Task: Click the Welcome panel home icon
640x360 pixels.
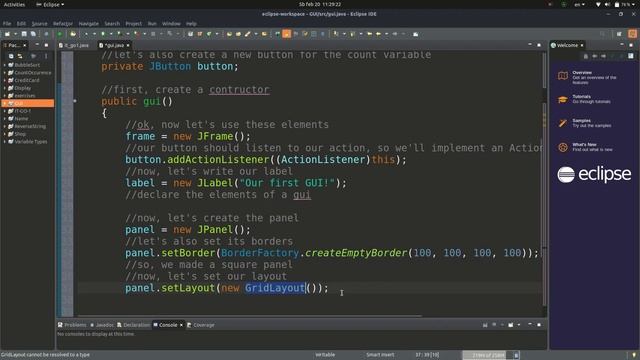Action: pos(585,56)
